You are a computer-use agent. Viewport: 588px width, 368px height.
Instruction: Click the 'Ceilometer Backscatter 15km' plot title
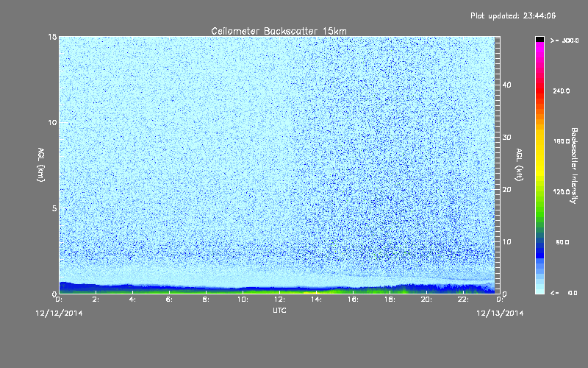pyautogui.click(x=279, y=31)
